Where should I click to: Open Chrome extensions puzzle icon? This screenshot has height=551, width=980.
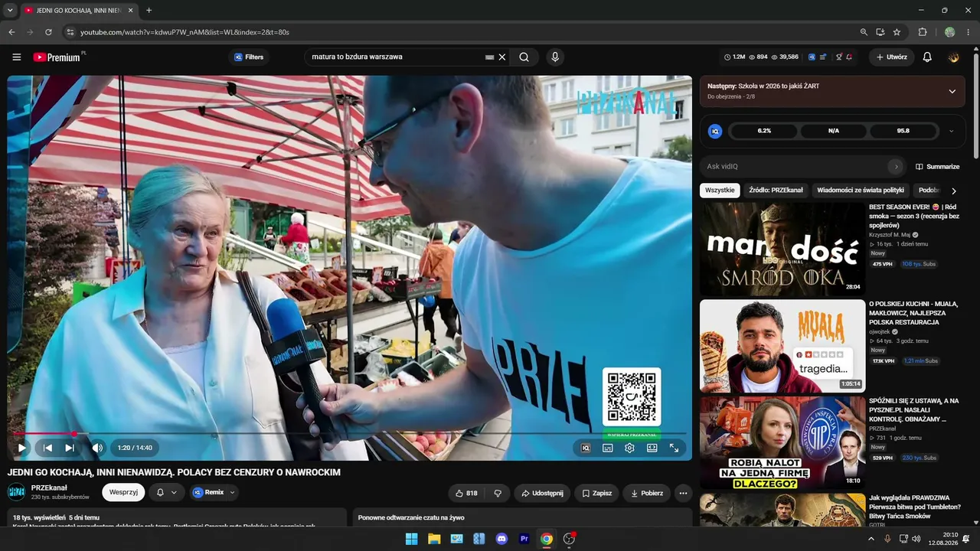[923, 32]
